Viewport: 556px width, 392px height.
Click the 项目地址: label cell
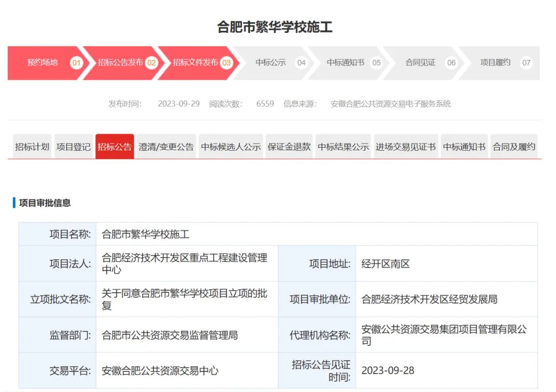coord(317,264)
